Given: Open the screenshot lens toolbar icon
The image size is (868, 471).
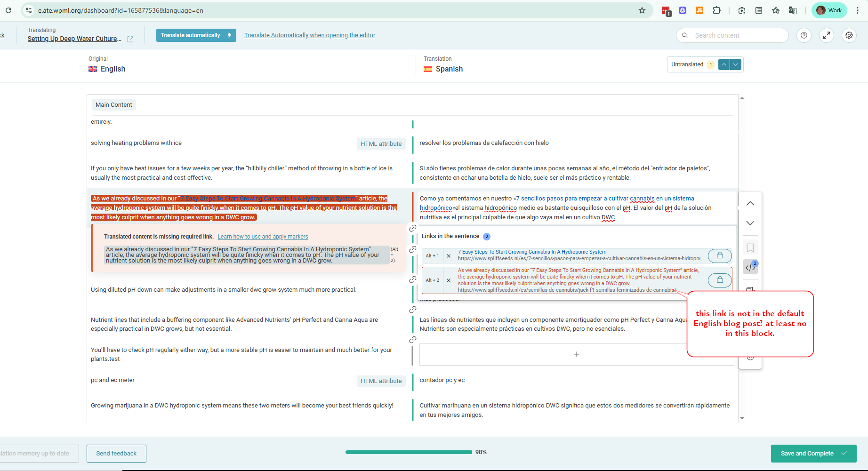Looking at the screenshot, I should click(742, 10).
